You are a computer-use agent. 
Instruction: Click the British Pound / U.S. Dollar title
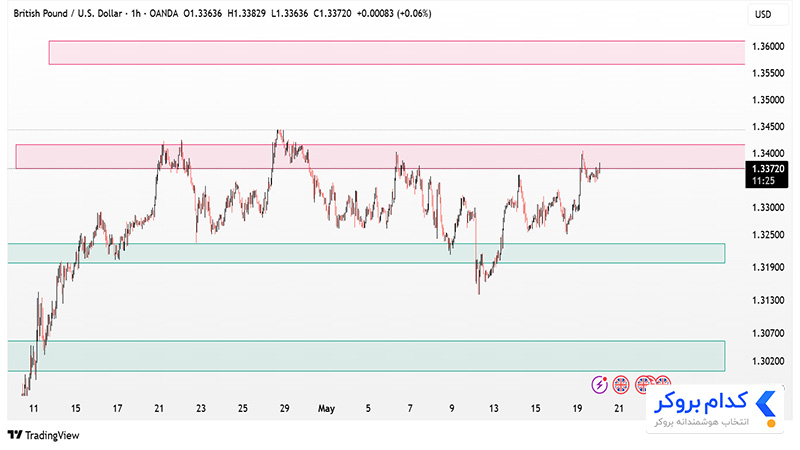point(68,14)
